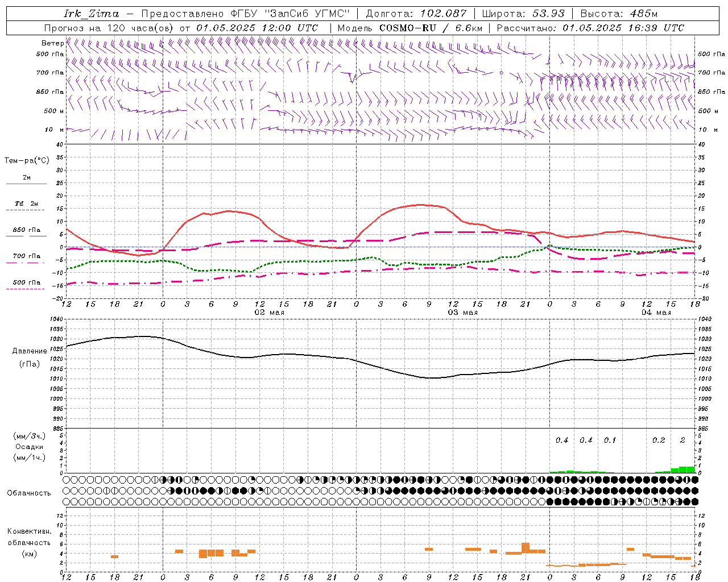This screenshot has height=582, width=728.
Task: Click the precipitation value 0.1
Action: [x=610, y=440]
